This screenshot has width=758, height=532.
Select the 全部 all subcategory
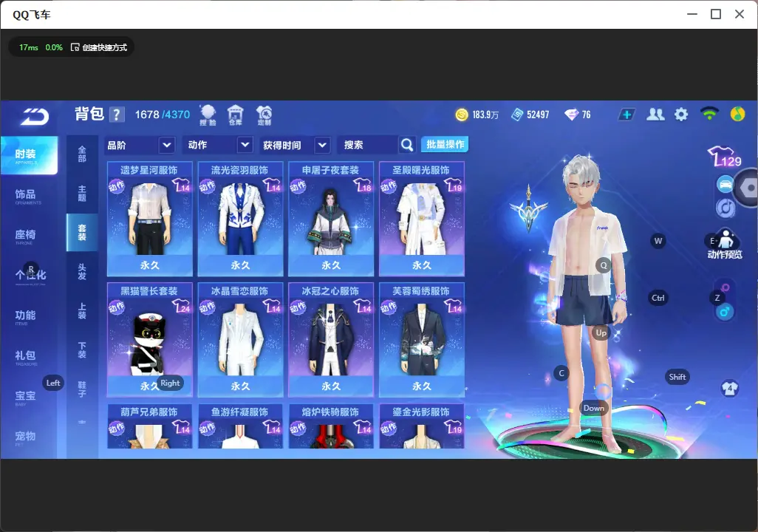82,154
